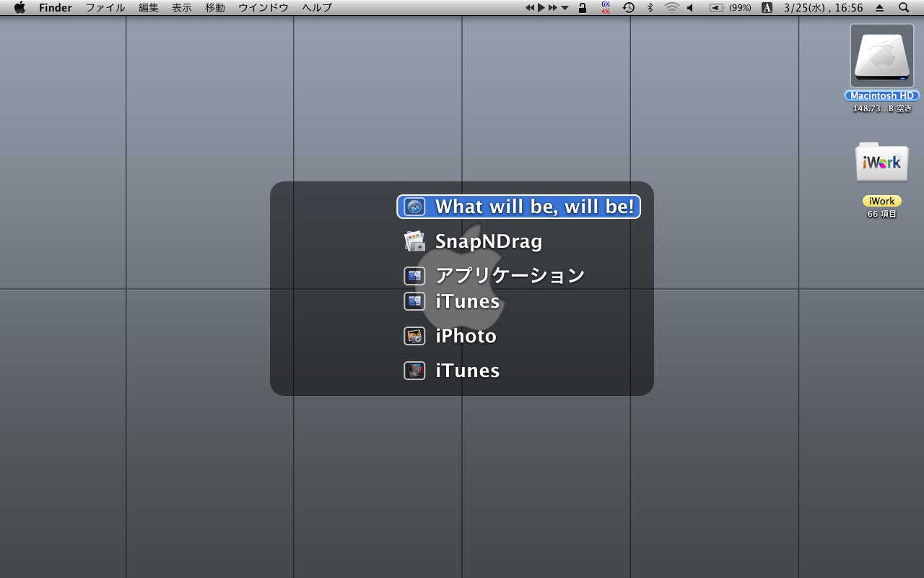Switch to the iPhoto window entry
Viewport: 924px width, 578px height.
click(x=450, y=336)
